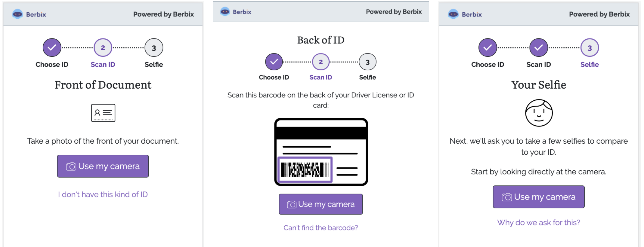Image resolution: width=644 pixels, height=247 pixels.
Task: Click the completed Scan ID checkmark in the Selfie panel
Action: 539,47
